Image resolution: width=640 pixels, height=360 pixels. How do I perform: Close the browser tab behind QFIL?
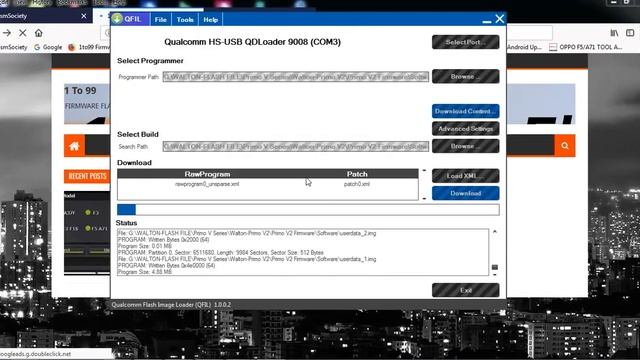pyautogui.click(x=84, y=16)
